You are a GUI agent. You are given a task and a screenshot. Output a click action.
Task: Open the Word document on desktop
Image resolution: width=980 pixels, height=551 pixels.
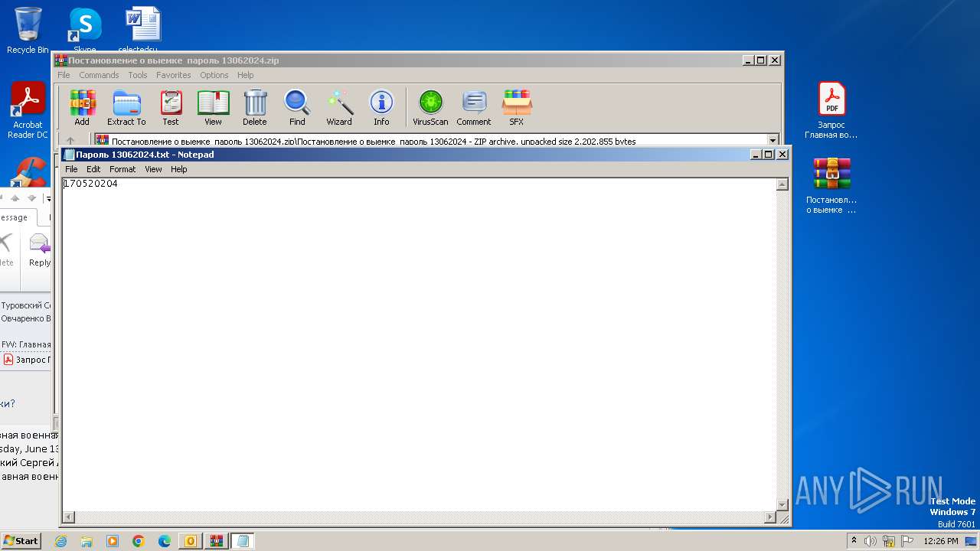click(x=143, y=31)
